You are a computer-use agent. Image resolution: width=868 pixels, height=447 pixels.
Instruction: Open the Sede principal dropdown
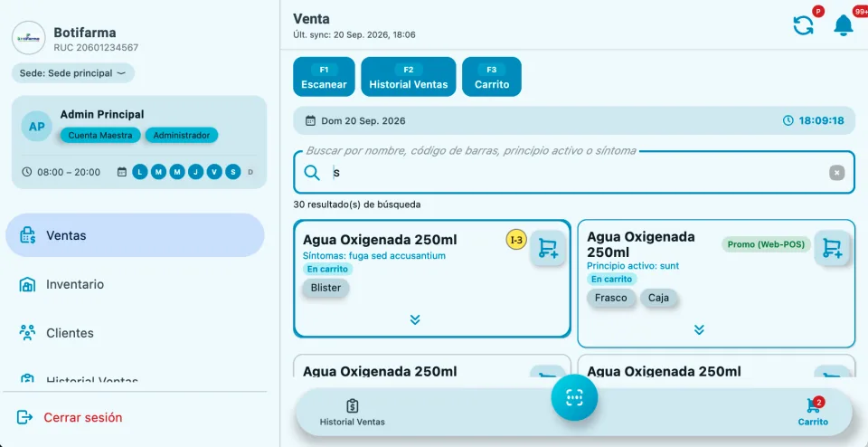[73, 73]
